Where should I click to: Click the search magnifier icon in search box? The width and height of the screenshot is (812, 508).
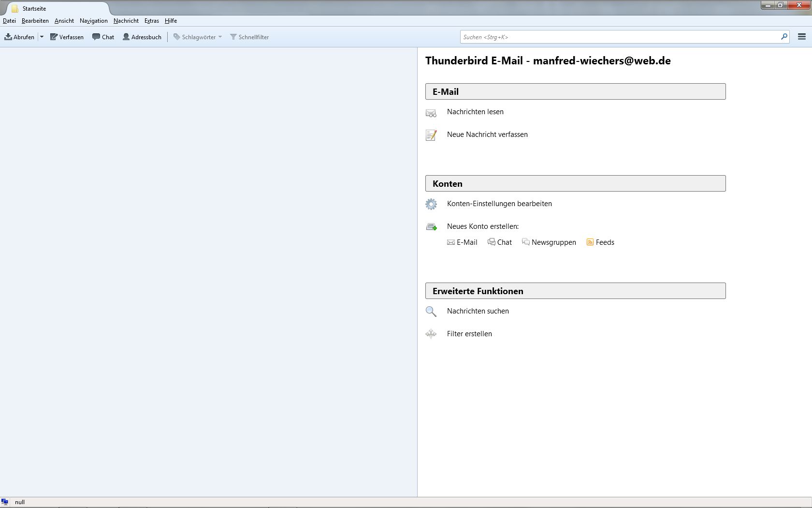tap(784, 37)
